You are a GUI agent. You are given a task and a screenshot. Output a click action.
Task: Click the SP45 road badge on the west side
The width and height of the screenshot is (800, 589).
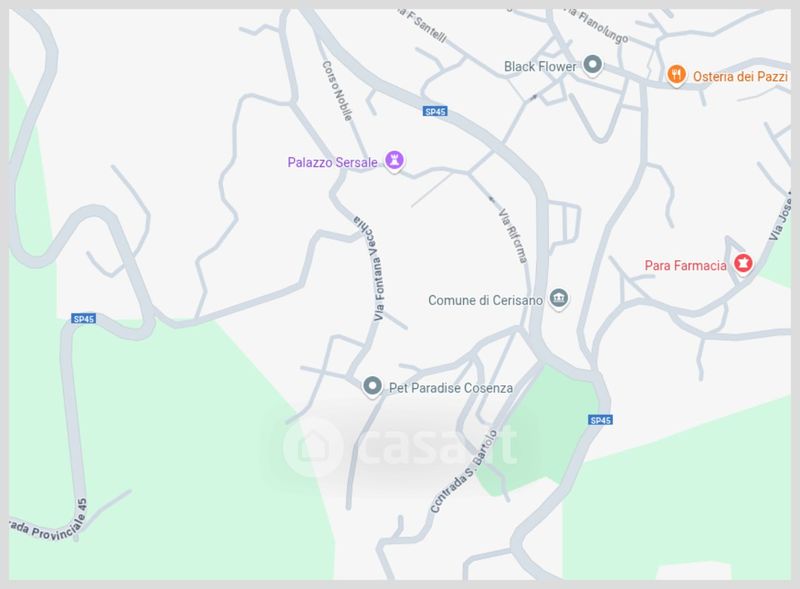84,318
